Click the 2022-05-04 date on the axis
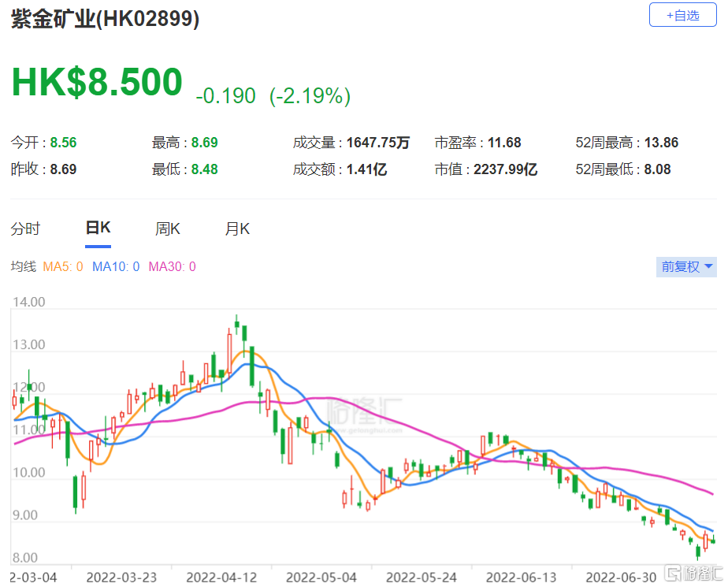This screenshot has height=587, width=728. (321, 578)
